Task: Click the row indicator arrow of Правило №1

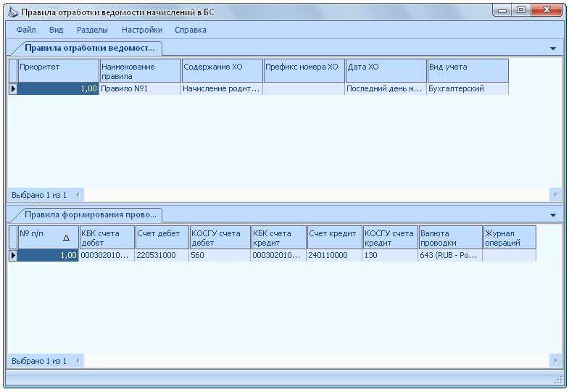Action: [13, 88]
